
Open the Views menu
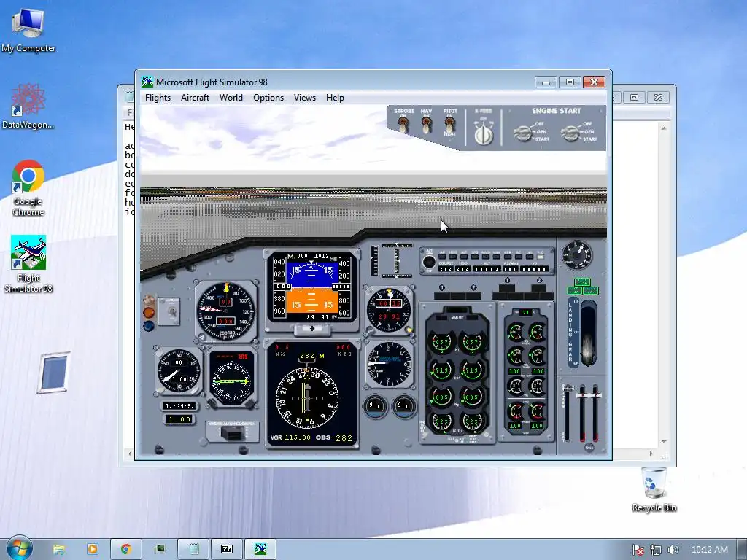(304, 98)
